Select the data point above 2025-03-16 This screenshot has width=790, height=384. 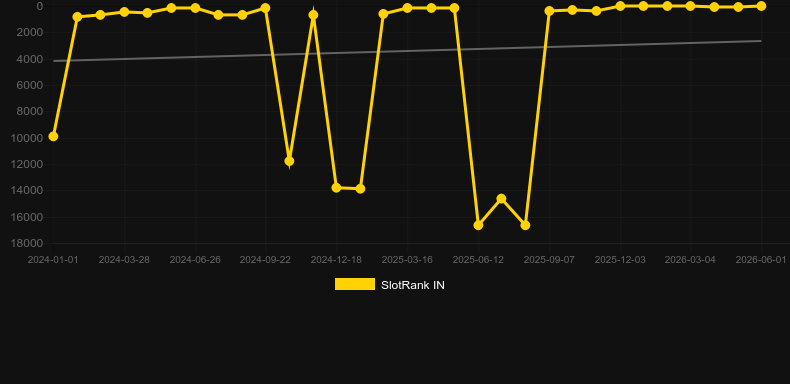tap(407, 8)
